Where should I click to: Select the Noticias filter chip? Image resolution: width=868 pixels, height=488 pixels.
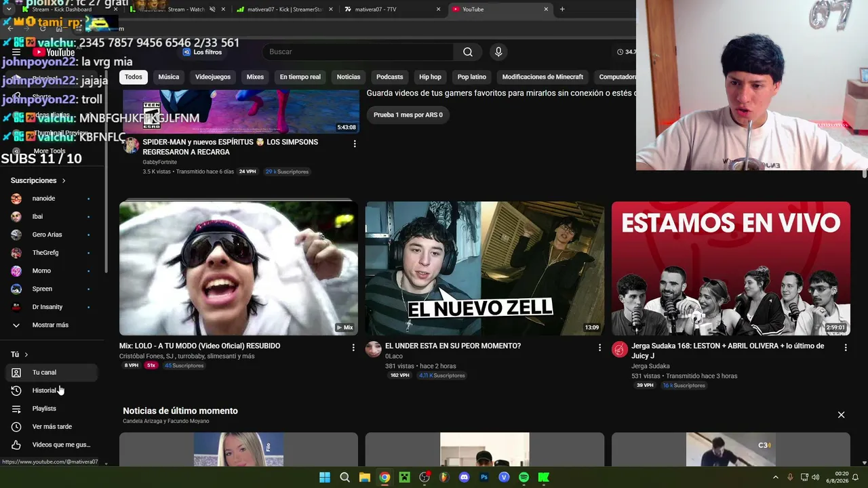349,77
